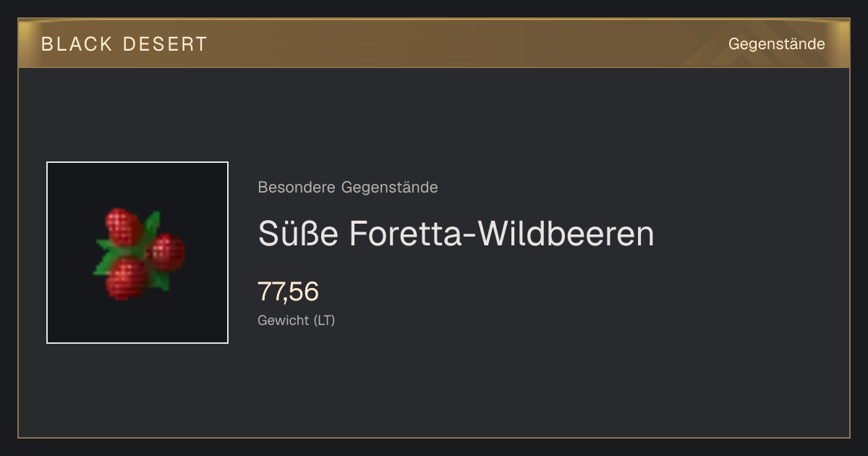Click the word Foretta-Wildbeeren in the title

(x=501, y=234)
